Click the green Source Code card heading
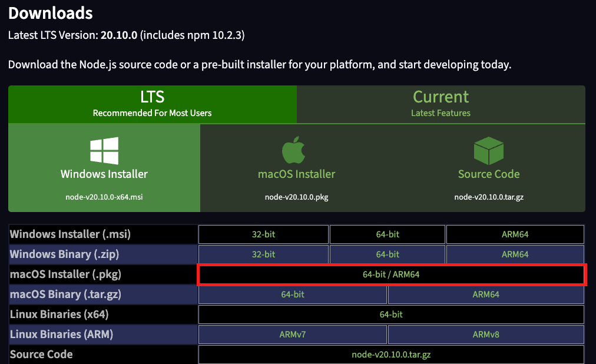Viewport: 596px width, 364px height. pyautogui.click(x=489, y=174)
